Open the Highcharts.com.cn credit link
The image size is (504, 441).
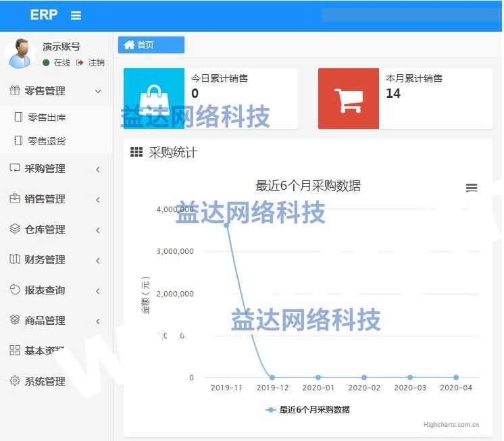pos(451,425)
